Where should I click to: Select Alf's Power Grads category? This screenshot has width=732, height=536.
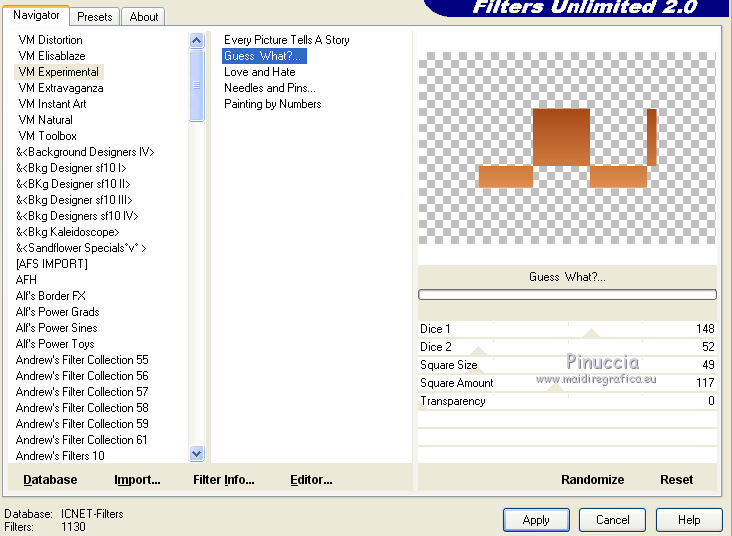click(x=57, y=311)
